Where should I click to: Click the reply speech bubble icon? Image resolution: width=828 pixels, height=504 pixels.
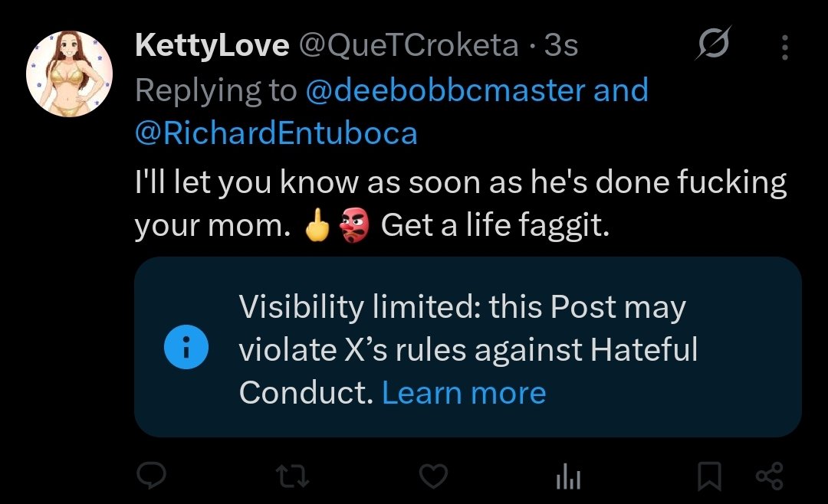(x=152, y=477)
